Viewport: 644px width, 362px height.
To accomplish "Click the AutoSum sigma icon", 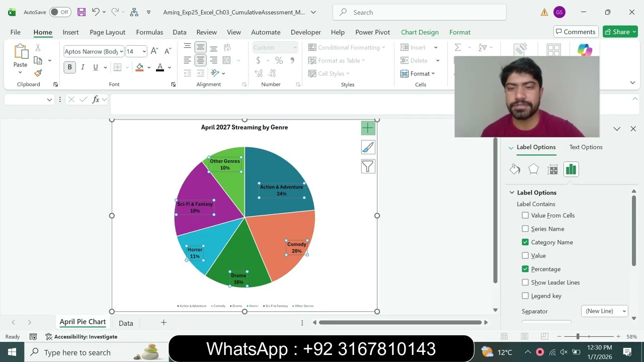I will [x=458, y=47].
